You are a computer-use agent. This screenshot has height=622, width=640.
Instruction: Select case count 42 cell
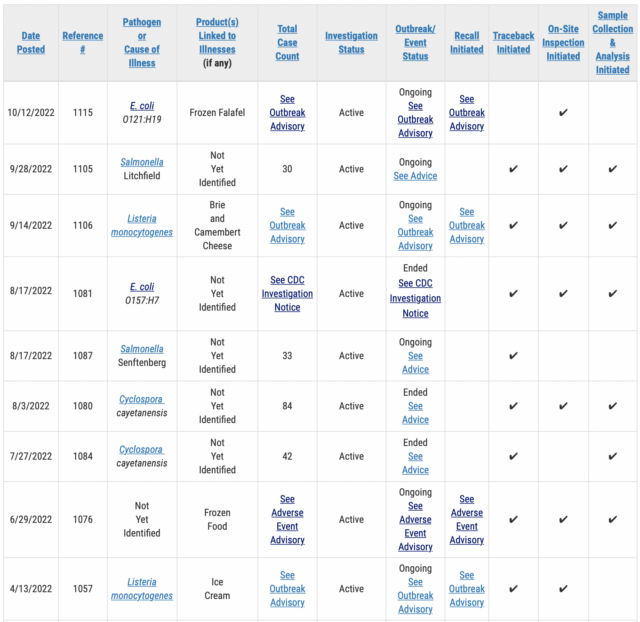click(287, 456)
